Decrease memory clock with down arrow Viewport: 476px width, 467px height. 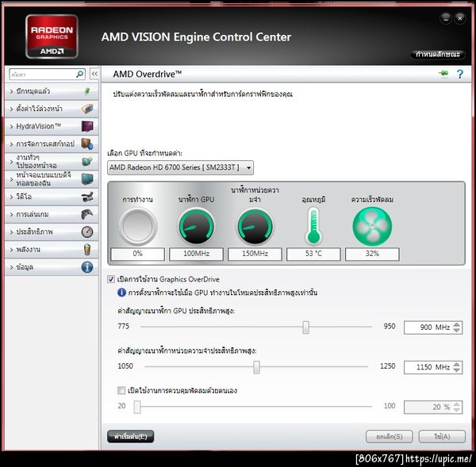pos(457,370)
